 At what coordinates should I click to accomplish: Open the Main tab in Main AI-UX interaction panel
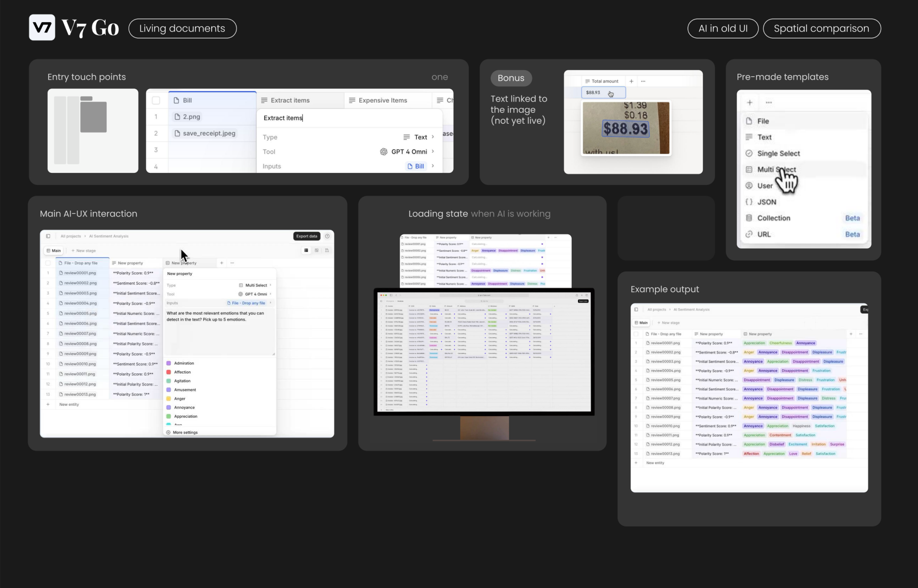pos(53,250)
